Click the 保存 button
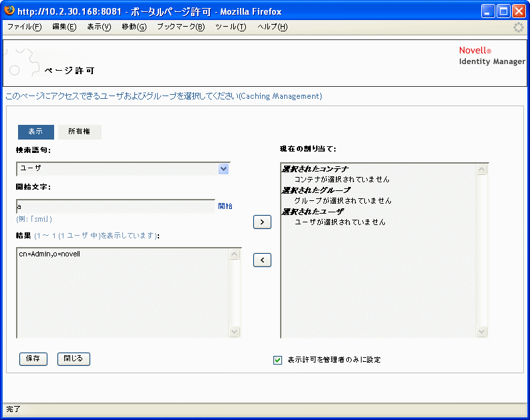The image size is (530, 420). pyautogui.click(x=33, y=359)
